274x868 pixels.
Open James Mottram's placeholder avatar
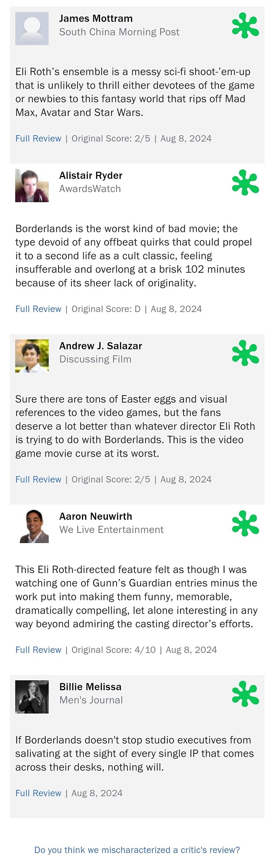tap(32, 29)
